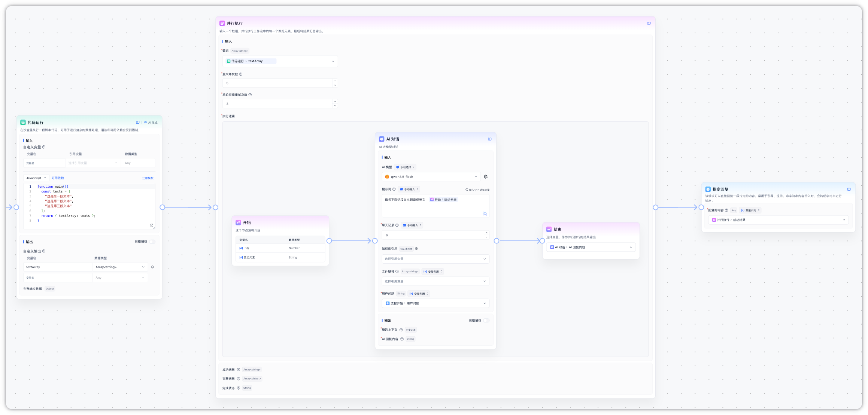868x415 pixels.
Task: Click the prompt variable icon in the 提示词 box
Action: click(x=485, y=213)
